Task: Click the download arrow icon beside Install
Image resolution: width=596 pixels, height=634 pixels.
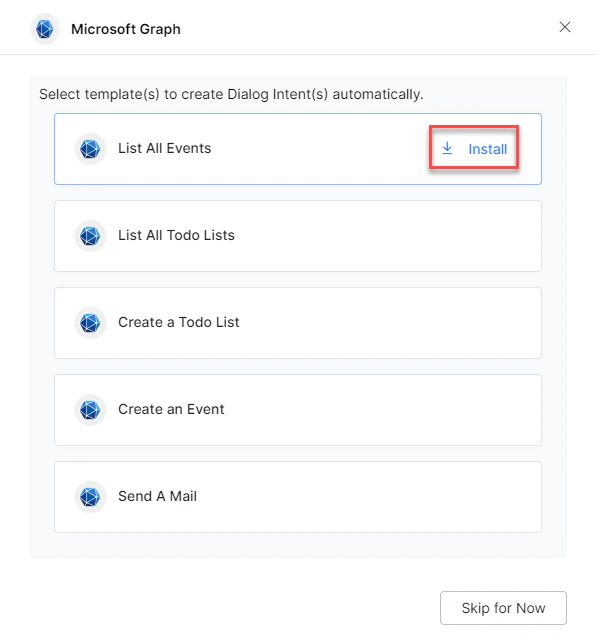Action: click(x=447, y=148)
